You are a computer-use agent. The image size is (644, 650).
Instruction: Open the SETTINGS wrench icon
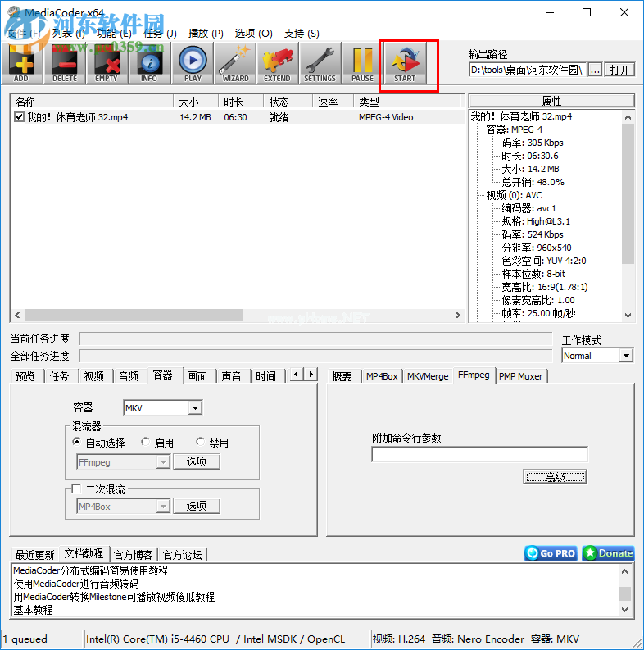[320, 63]
